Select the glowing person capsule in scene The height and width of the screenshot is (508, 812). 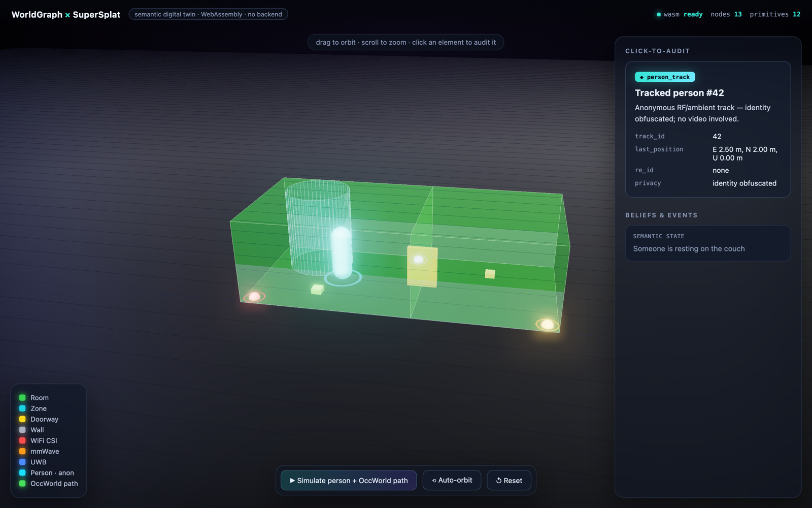(342, 252)
